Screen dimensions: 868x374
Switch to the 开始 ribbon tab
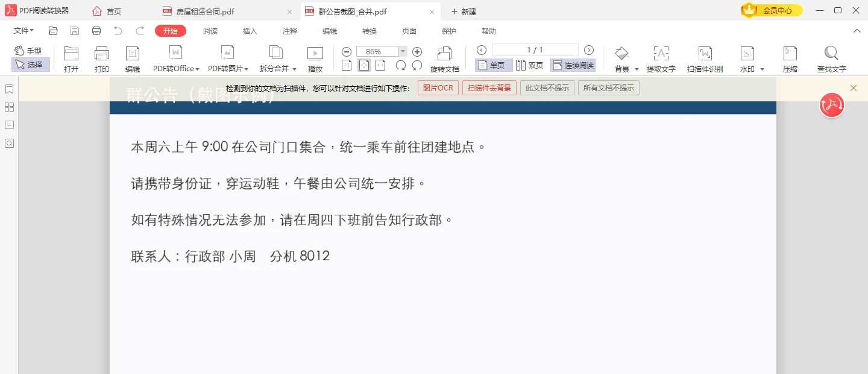171,31
